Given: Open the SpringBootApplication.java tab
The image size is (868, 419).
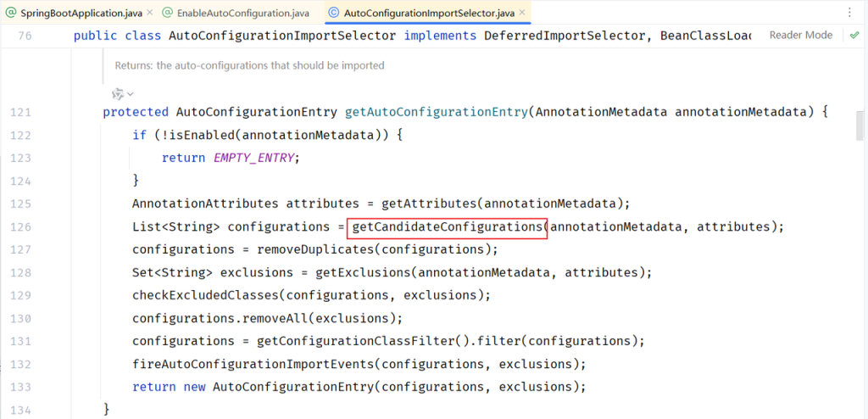Looking at the screenshot, I should (x=76, y=13).
